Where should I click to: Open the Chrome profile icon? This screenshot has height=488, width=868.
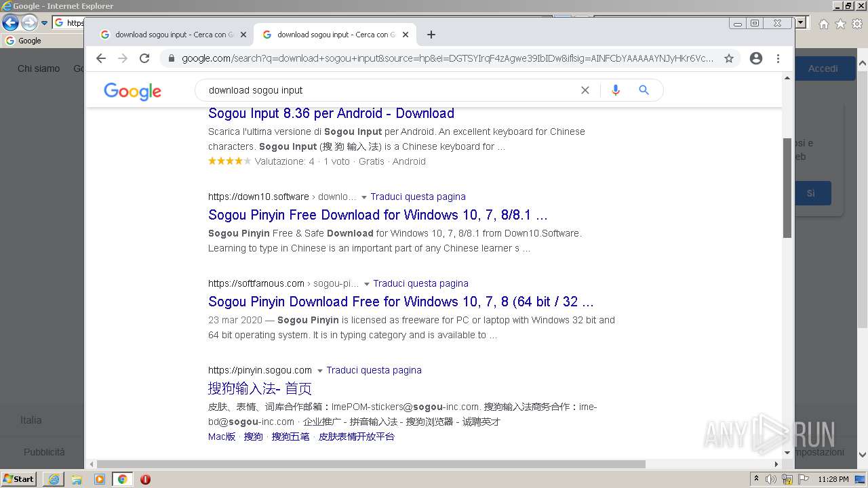[x=756, y=58]
